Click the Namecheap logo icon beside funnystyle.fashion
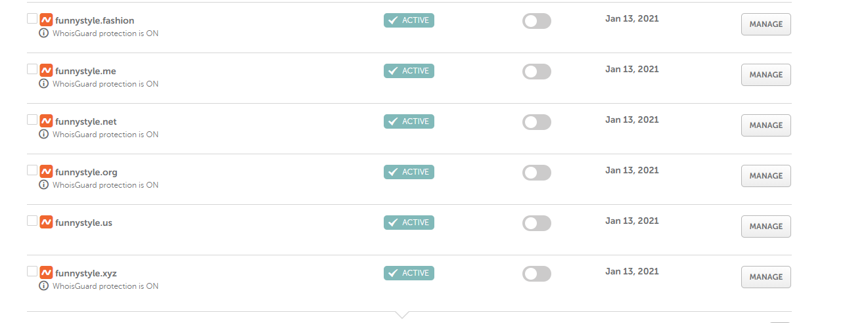The image size is (868, 323). pos(46,20)
